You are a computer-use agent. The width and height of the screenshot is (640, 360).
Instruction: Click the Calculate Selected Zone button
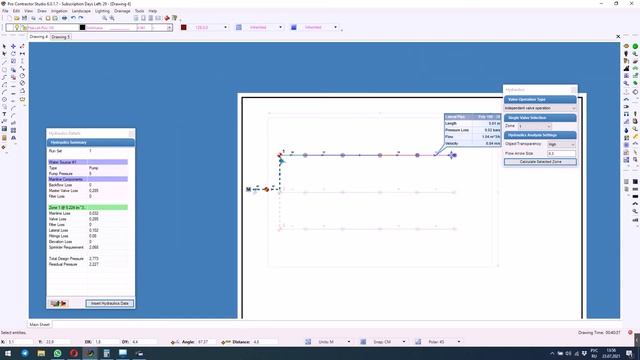point(540,162)
